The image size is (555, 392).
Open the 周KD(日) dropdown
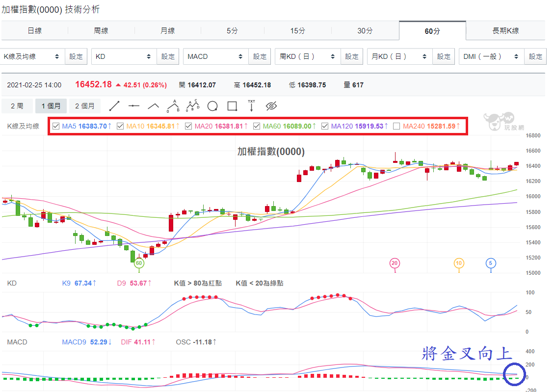point(308,56)
